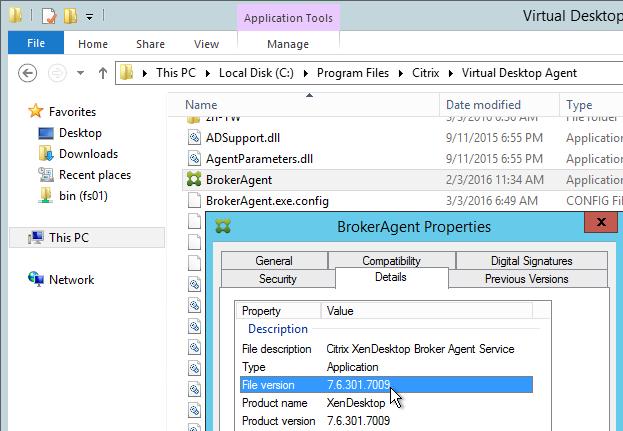This screenshot has height=431, width=623.
Task: Open the Customize Quick Access Toolbar dropdown
Action: click(x=90, y=17)
